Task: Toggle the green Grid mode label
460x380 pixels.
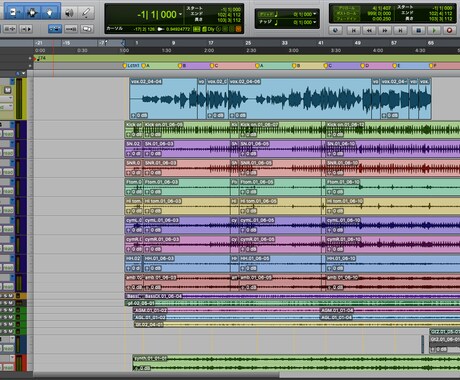Action: [x=266, y=14]
